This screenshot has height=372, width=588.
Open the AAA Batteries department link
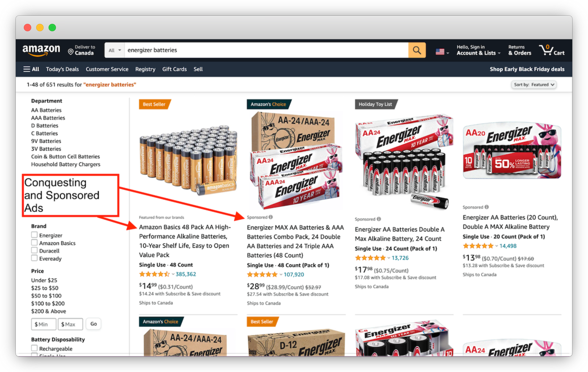(48, 118)
